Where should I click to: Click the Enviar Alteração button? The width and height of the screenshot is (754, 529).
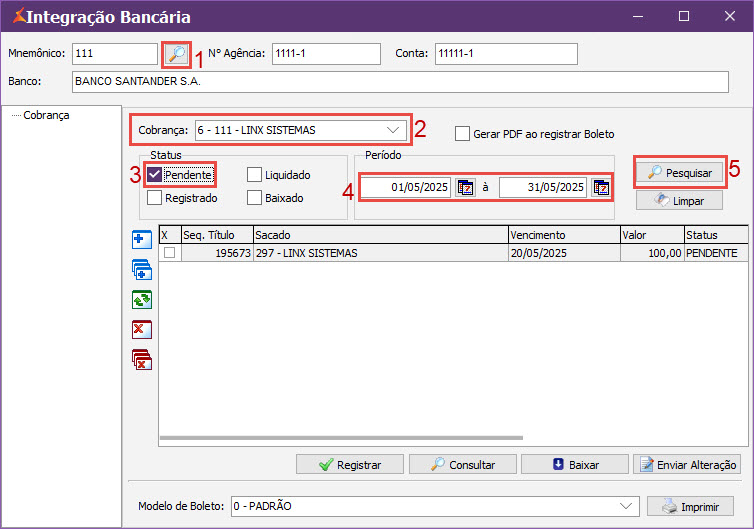687,465
